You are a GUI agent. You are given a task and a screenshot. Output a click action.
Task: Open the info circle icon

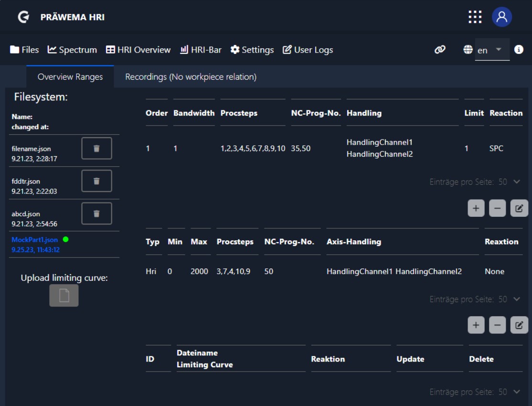click(x=519, y=50)
